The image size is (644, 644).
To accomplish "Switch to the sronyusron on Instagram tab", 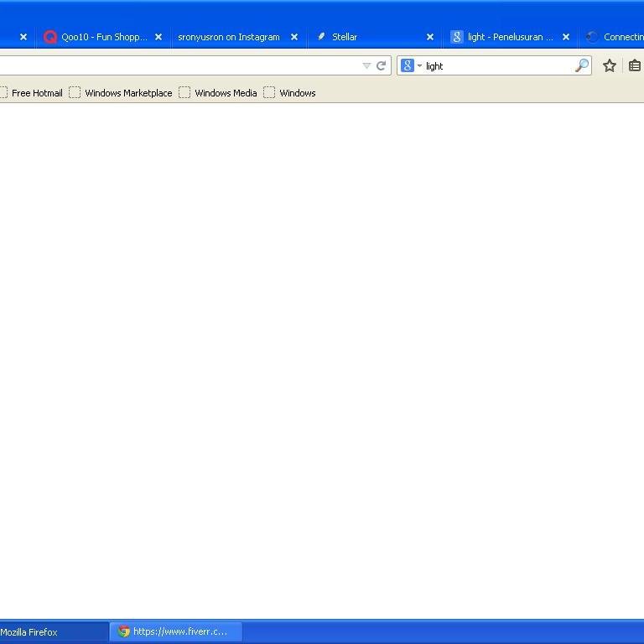I will pyautogui.click(x=238, y=37).
